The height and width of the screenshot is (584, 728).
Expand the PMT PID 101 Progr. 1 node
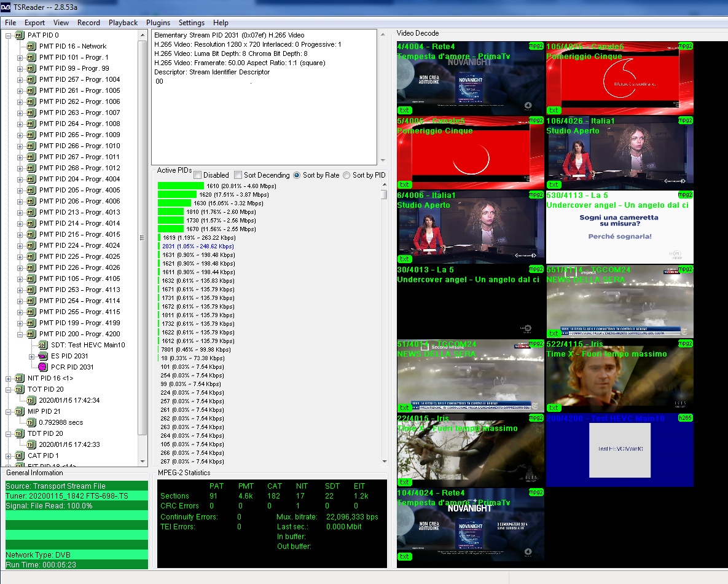[x=20, y=58]
